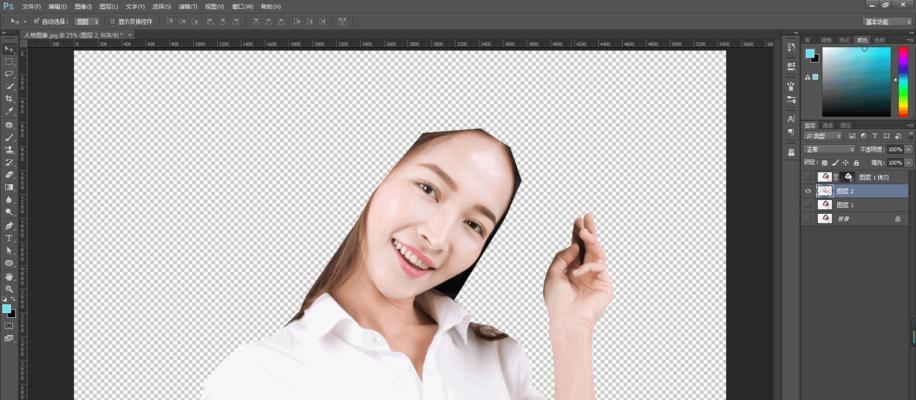Open the Properties panel icon
The width and height of the screenshot is (916, 400).
click(791, 65)
